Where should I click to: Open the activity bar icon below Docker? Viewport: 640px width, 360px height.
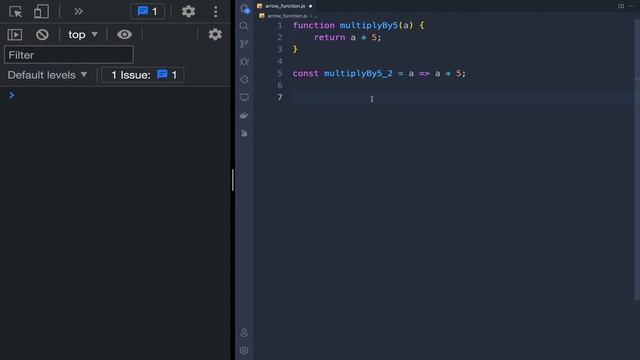(x=244, y=133)
